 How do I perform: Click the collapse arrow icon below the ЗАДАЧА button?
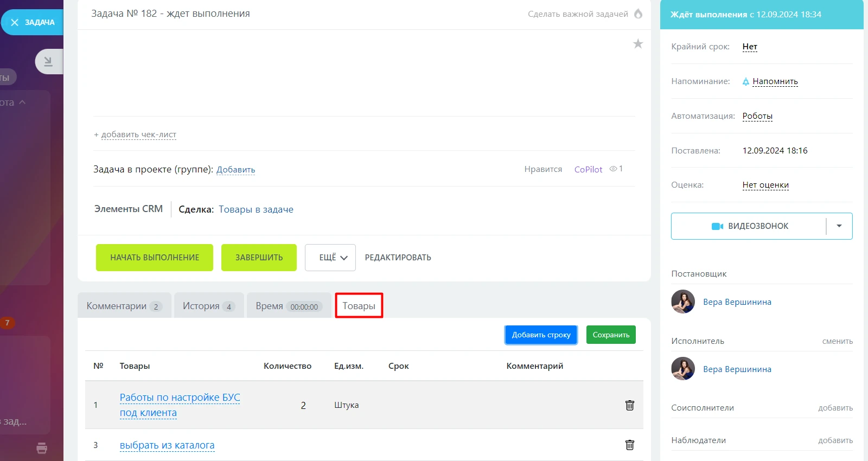click(x=48, y=61)
